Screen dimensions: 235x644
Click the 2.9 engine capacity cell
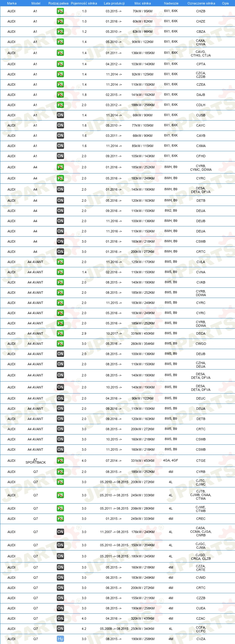coord(84,333)
